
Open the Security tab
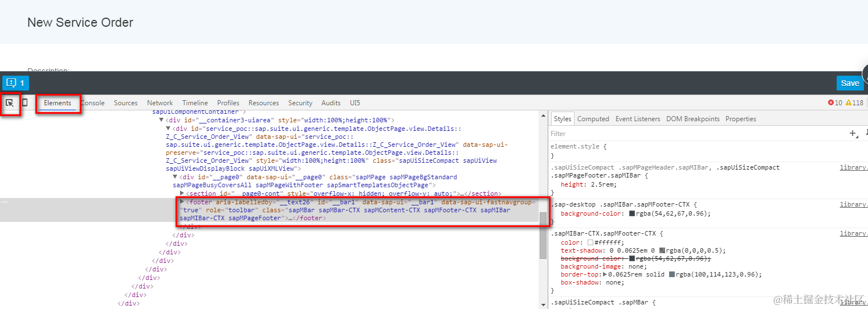coord(300,103)
